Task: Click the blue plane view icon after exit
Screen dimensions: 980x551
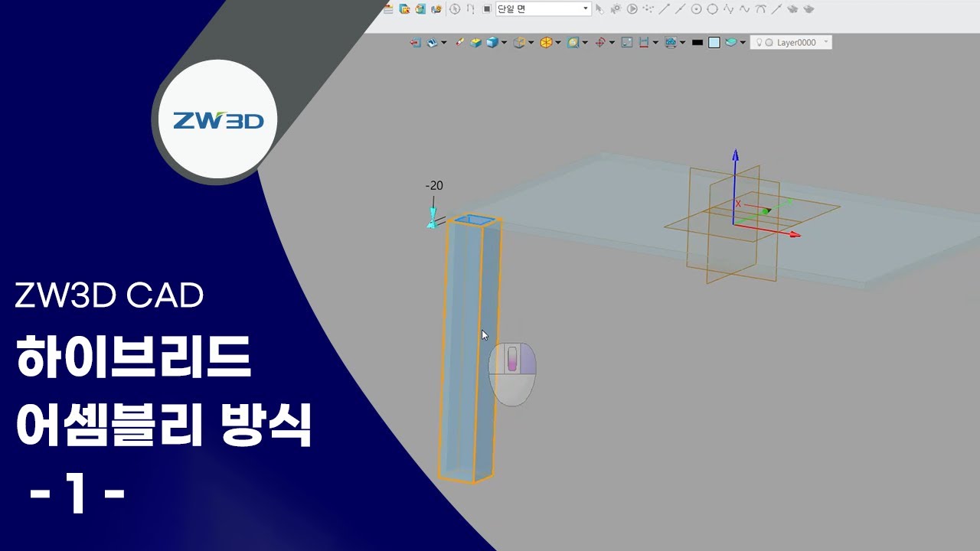Action: click(433, 43)
